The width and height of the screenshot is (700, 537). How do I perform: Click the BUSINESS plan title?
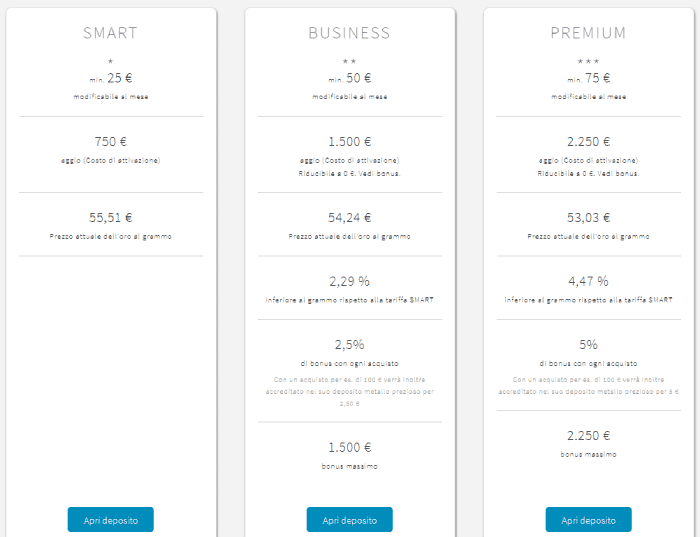coord(350,33)
